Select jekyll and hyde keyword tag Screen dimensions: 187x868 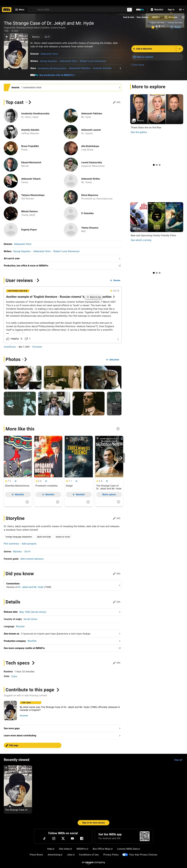(x=44, y=537)
